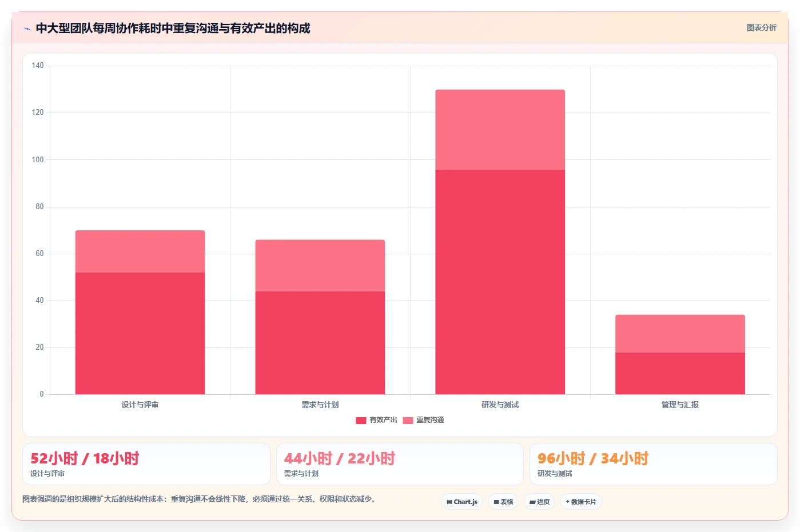Open the Chart.js tag
The height and width of the screenshot is (532, 800).
tap(462, 502)
